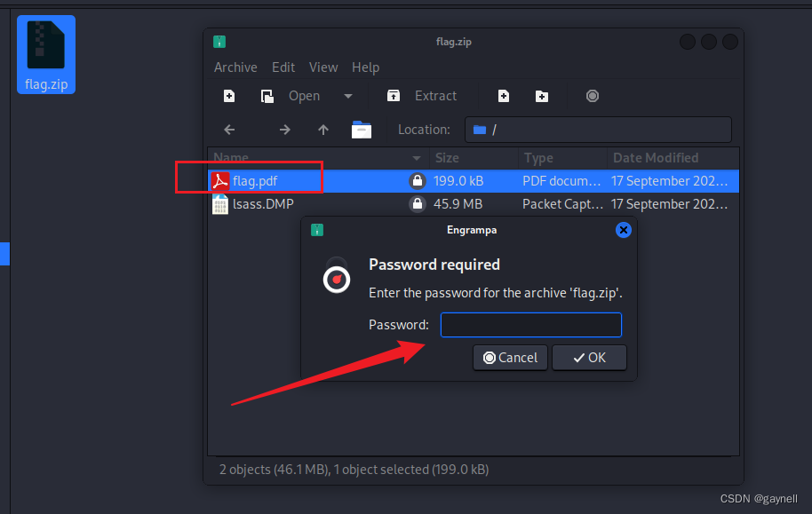Create a new archive
Viewport: 812px width, 514px height.
(229, 96)
